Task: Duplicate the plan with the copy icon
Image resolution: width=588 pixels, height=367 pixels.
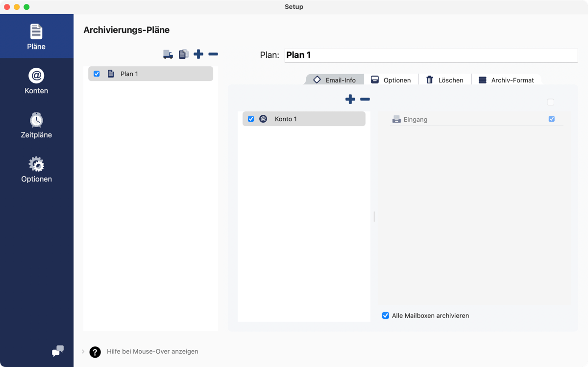Action: point(183,54)
